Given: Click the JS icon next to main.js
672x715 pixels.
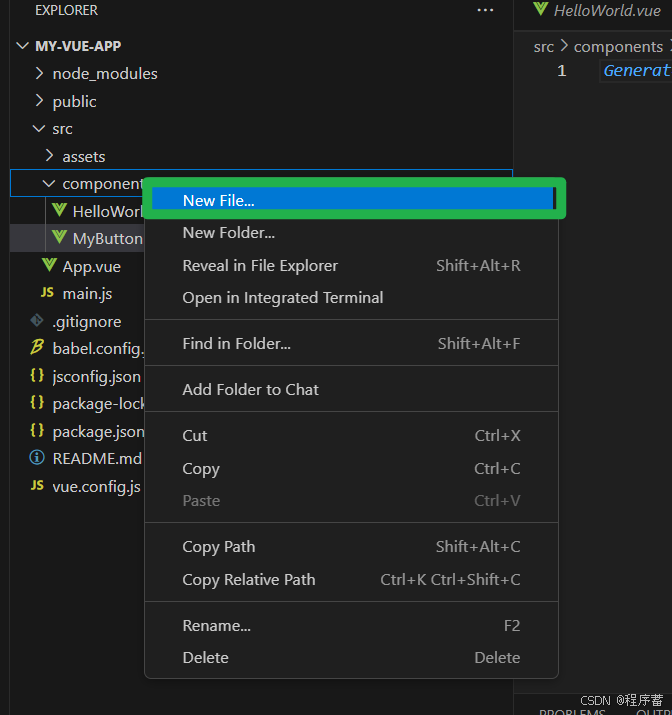Looking at the screenshot, I should [x=47, y=293].
